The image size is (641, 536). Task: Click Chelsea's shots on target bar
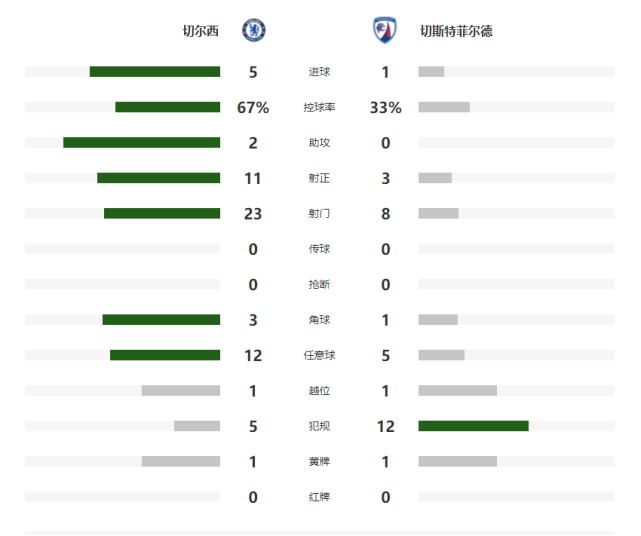(x=158, y=178)
